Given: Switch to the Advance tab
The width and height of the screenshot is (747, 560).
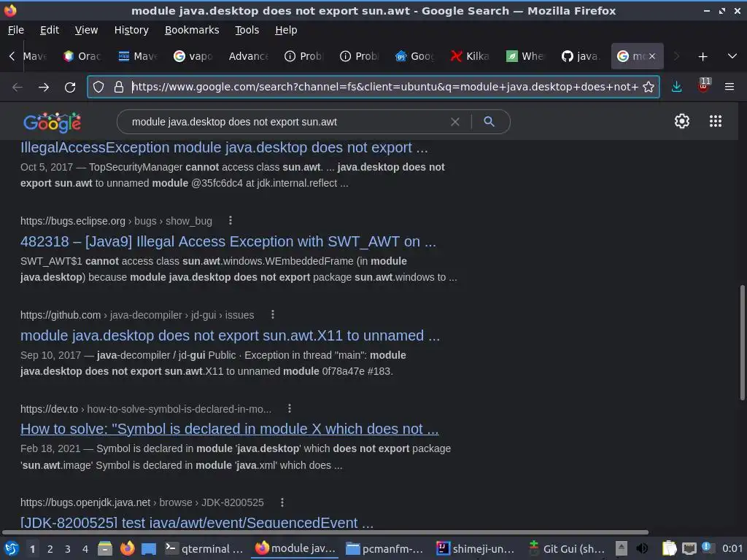Looking at the screenshot, I should click(248, 56).
